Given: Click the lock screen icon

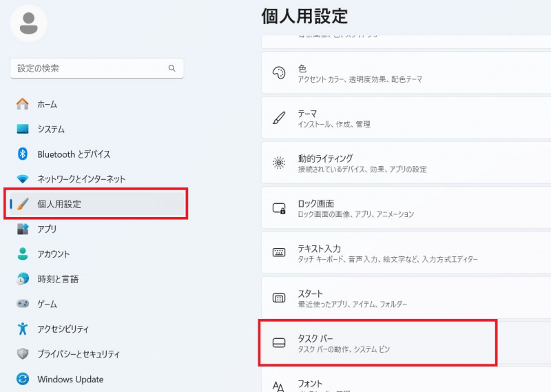Looking at the screenshot, I should pos(279,208).
